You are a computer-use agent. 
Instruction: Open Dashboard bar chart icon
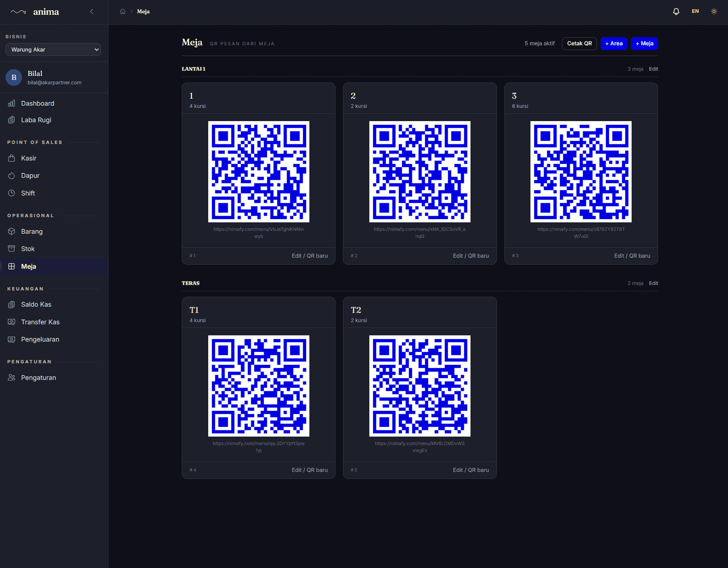(11, 103)
